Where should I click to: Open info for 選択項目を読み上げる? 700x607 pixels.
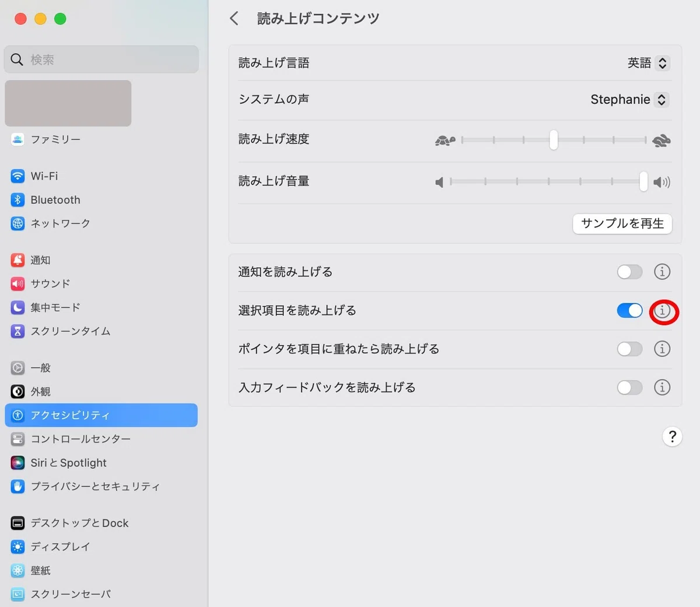tap(662, 311)
